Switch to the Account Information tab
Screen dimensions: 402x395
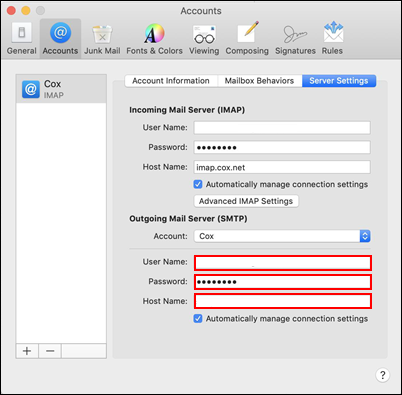point(171,81)
